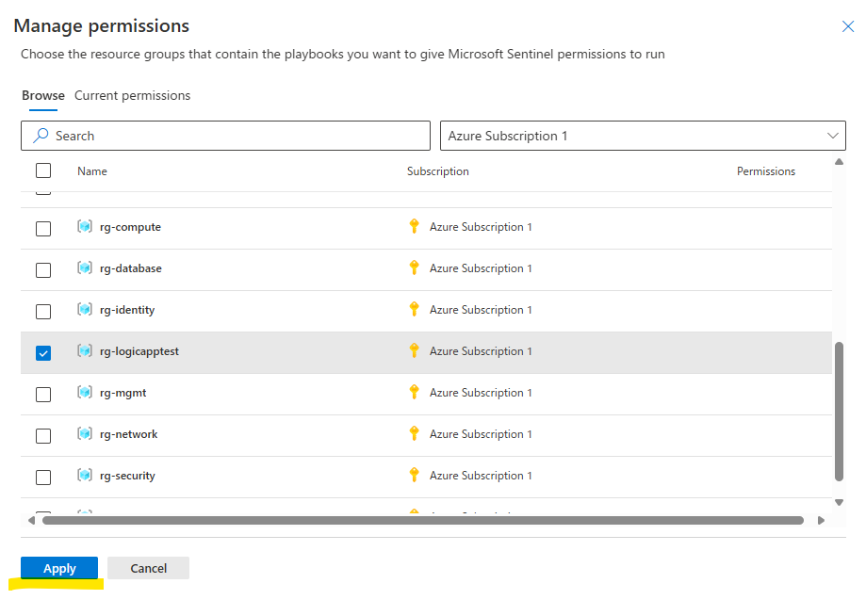
Task: Click the magnifier icon in Search box
Action: (x=41, y=136)
